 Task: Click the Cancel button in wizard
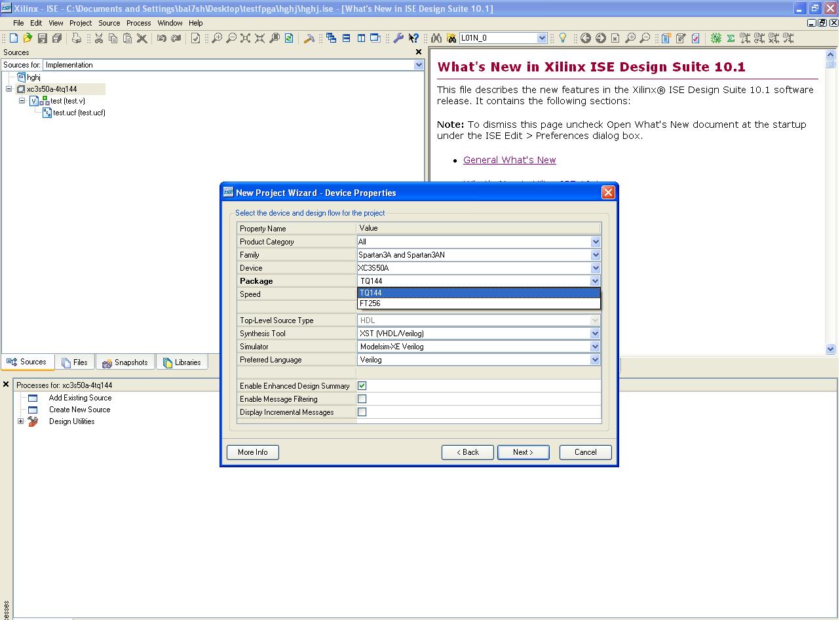pos(585,452)
